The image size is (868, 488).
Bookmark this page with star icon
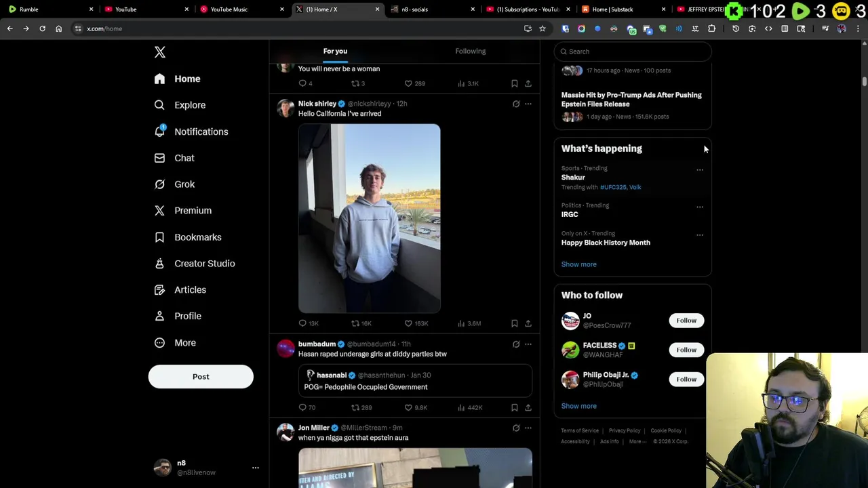(x=542, y=28)
